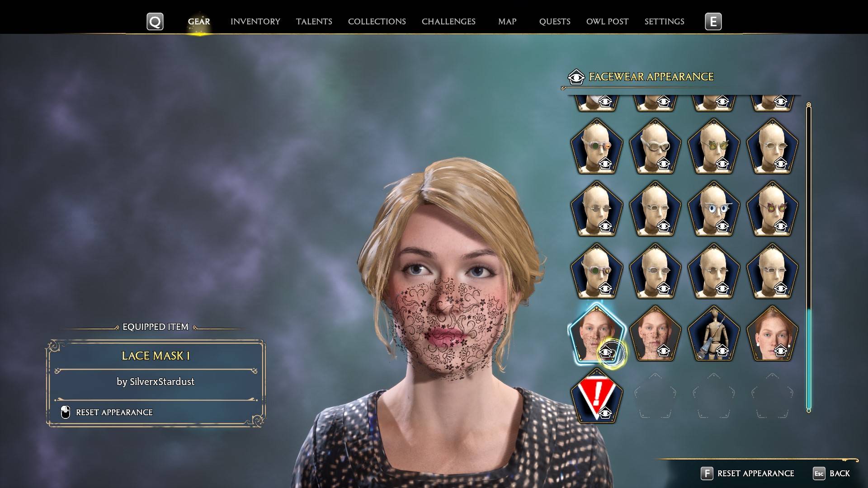Click the "by SilverxStardust" author text
868x488 pixels.
[156, 382]
